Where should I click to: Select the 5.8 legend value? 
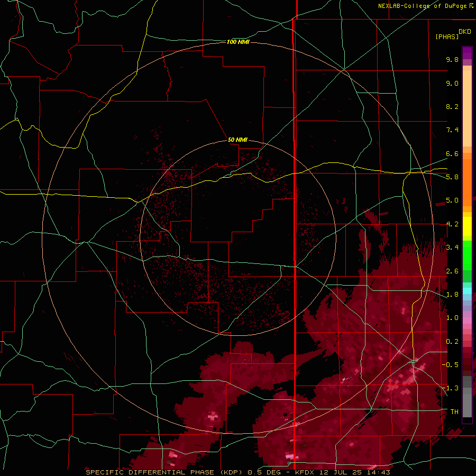pos(452,177)
